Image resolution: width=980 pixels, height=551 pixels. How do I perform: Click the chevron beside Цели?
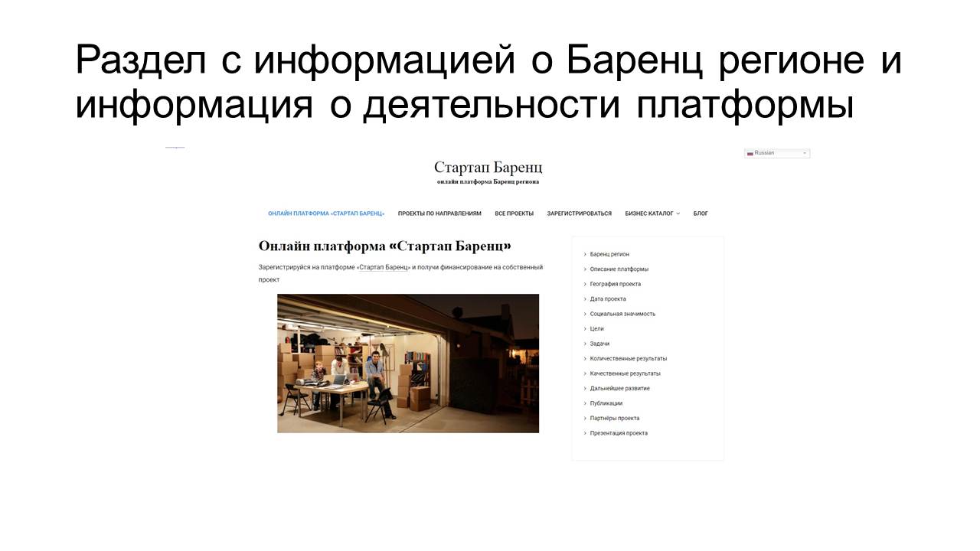[x=585, y=329]
